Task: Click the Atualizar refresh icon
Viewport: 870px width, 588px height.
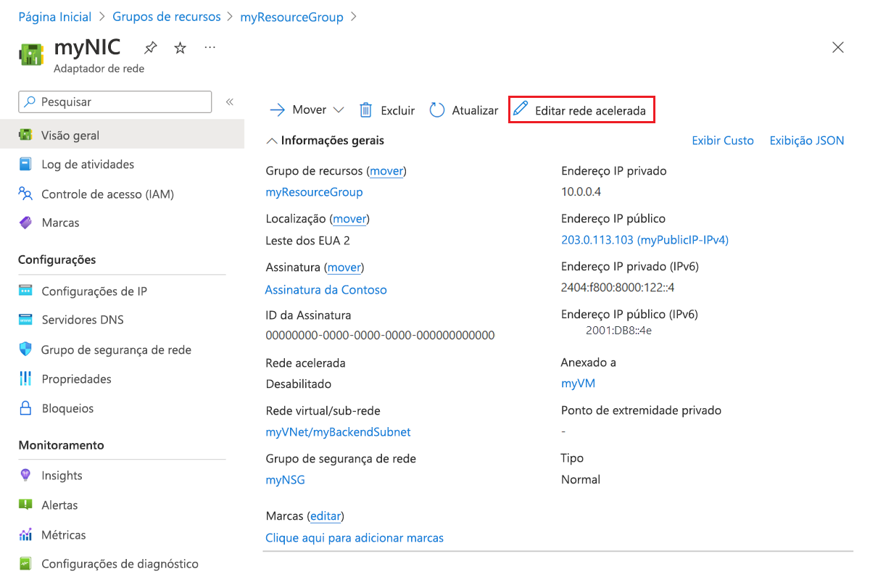Action: [x=436, y=109]
